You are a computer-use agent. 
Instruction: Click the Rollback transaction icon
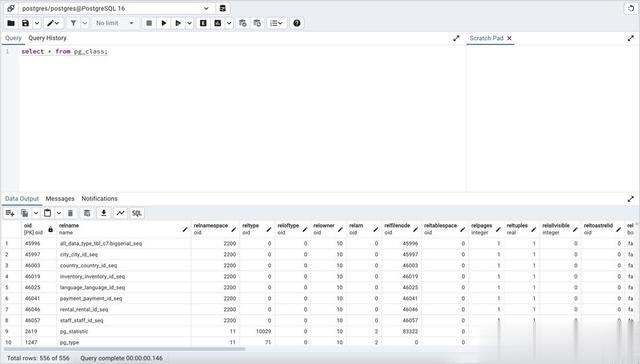(x=257, y=23)
